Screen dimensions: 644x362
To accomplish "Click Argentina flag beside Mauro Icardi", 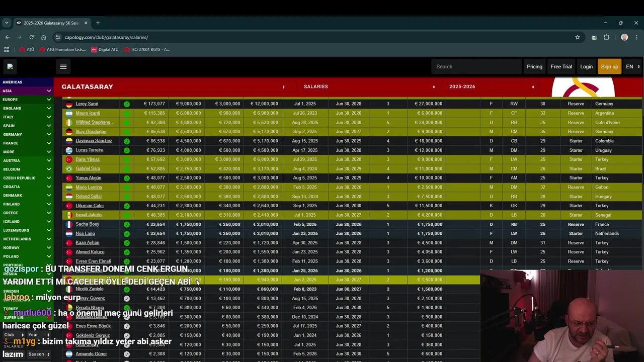I will point(69,113).
